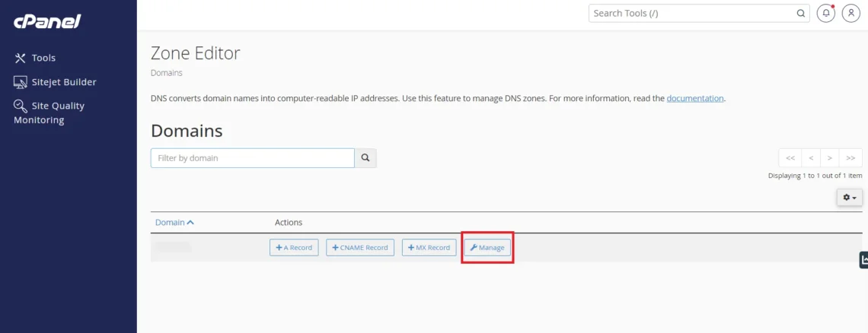Click the domain filter search button
Image resolution: width=868 pixels, height=333 pixels.
[x=365, y=157]
